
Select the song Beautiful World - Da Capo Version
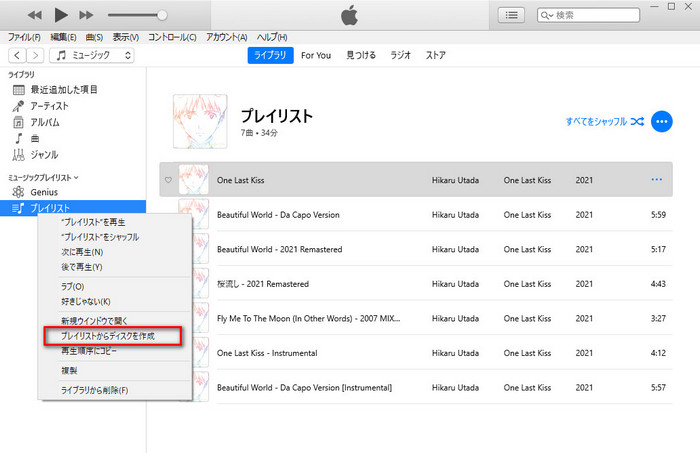[278, 215]
